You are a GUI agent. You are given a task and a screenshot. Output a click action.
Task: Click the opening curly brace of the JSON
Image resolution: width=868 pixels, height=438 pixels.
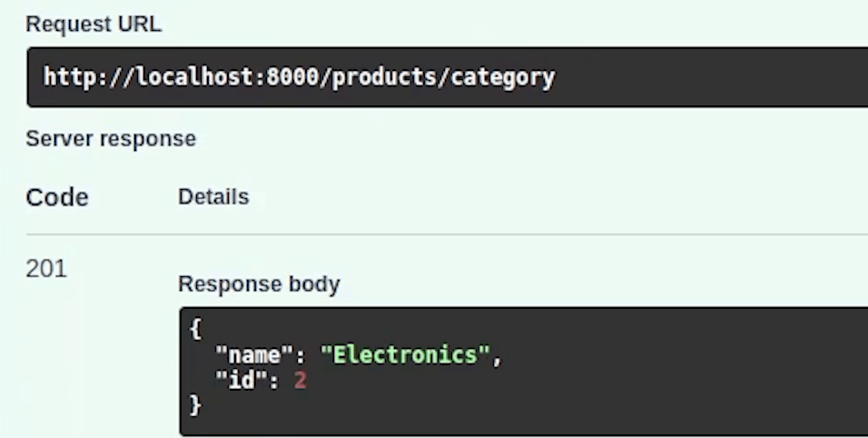(x=195, y=329)
